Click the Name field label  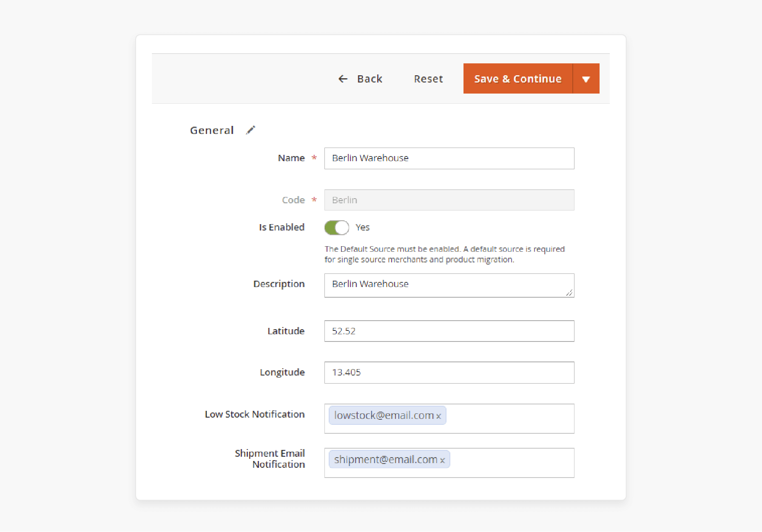[x=291, y=158]
